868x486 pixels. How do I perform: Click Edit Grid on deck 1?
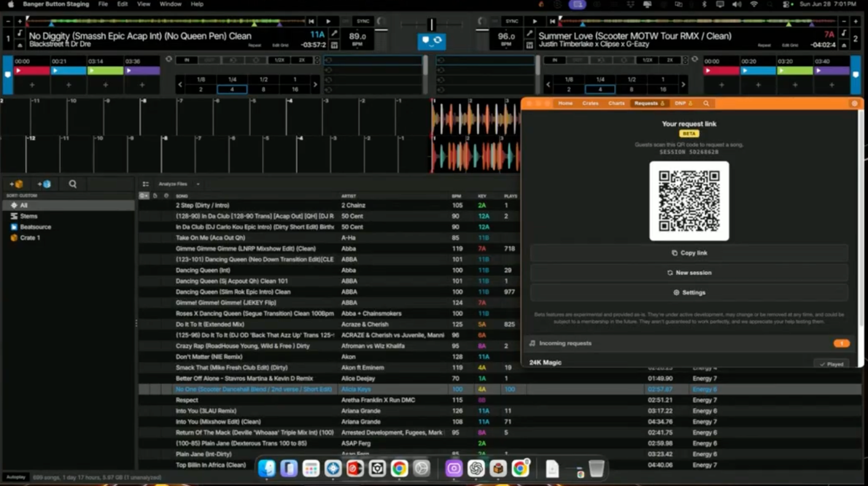click(x=281, y=45)
